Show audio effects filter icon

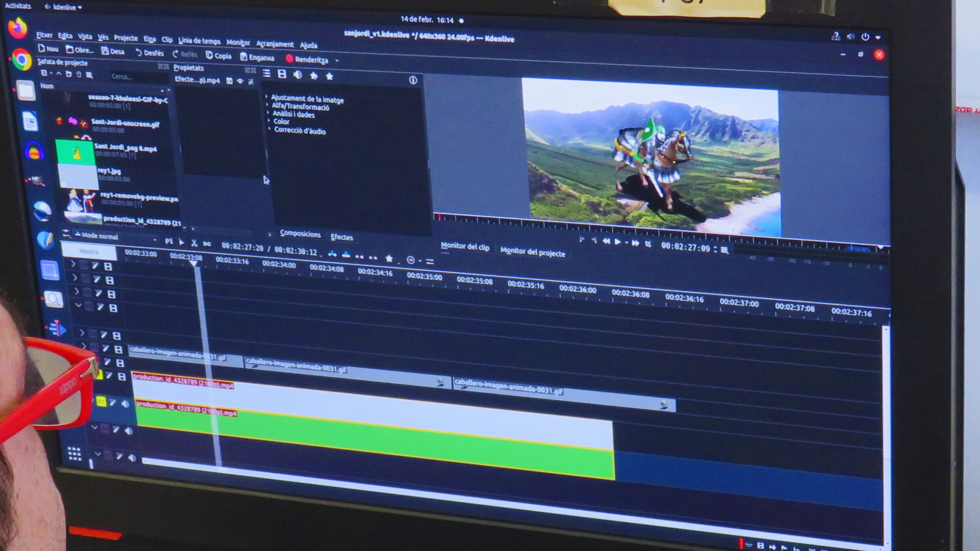(298, 75)
